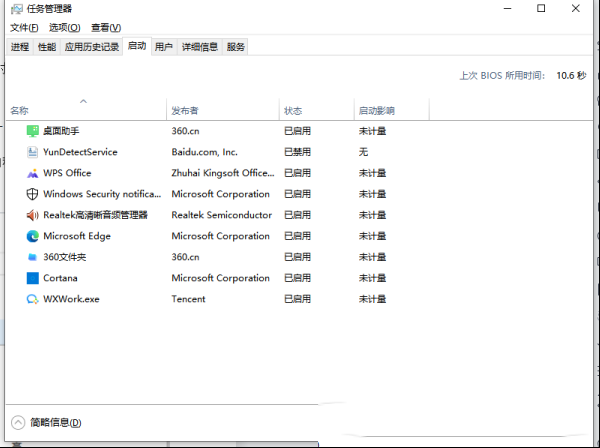Sort by the 发布者 column header
The image size is (600, 448).
click(x=223, y=111)
